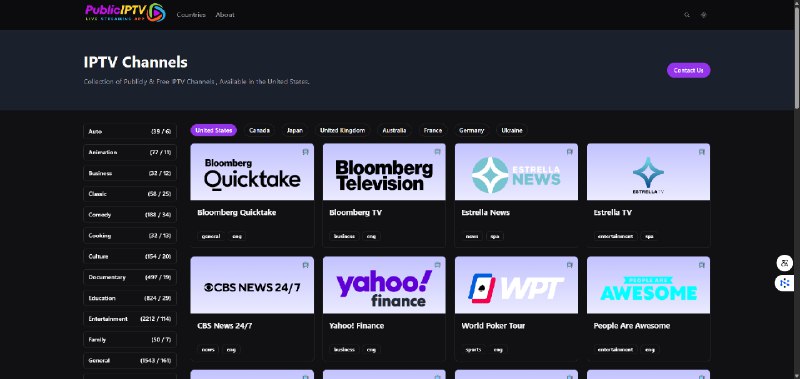This screenshot has height=379, width=800.
Task: Bookmark the Bloomberg TV channel
Action: 437,152
